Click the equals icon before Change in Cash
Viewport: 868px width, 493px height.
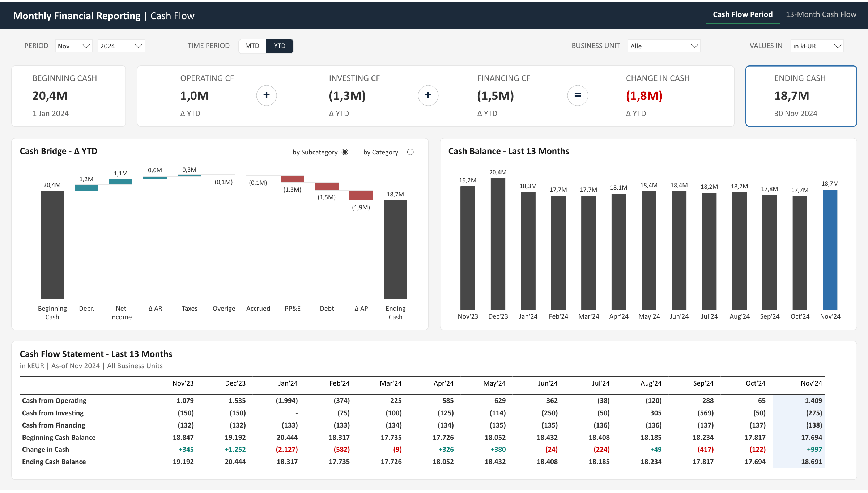tap(578, 95)
